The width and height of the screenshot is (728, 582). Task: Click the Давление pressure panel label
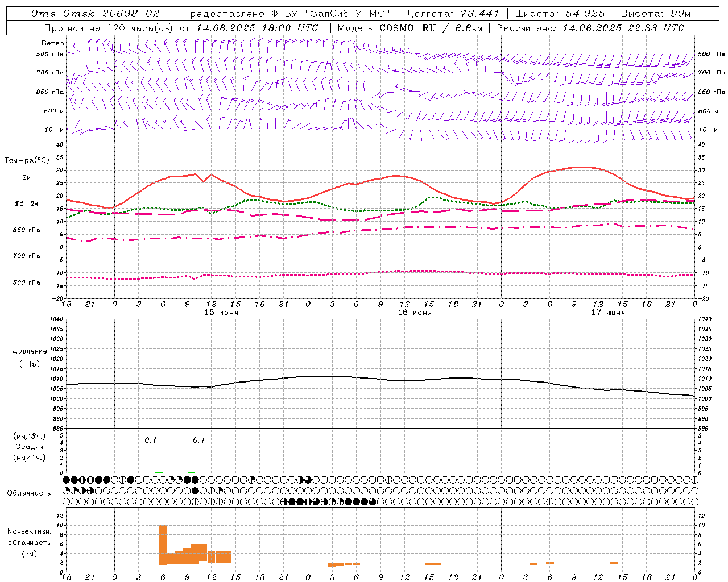click(x=30, y=351)
